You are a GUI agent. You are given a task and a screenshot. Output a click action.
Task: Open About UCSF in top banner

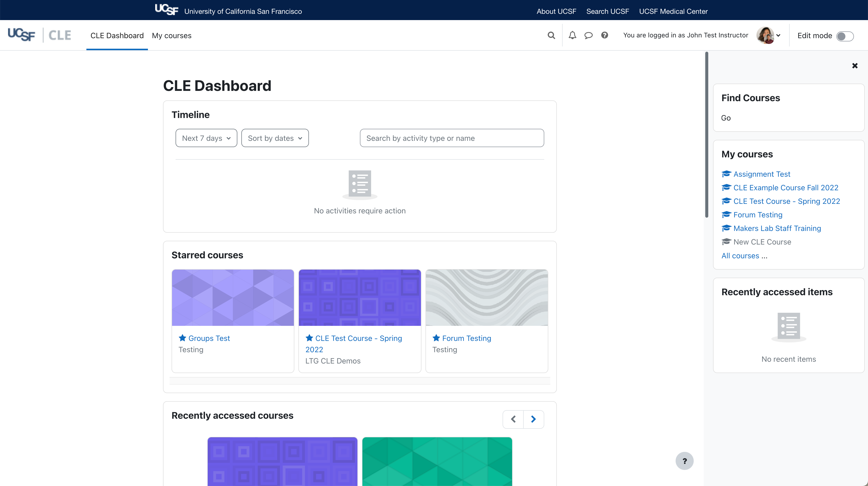click(x=556, y=12)
